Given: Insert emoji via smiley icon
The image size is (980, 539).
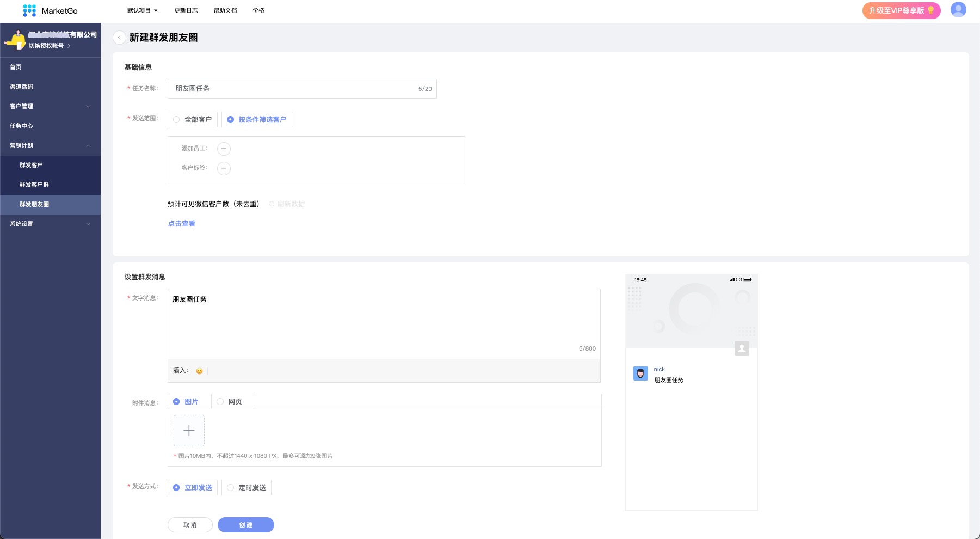Looking at the screenshot, I should tap(199, 371).
